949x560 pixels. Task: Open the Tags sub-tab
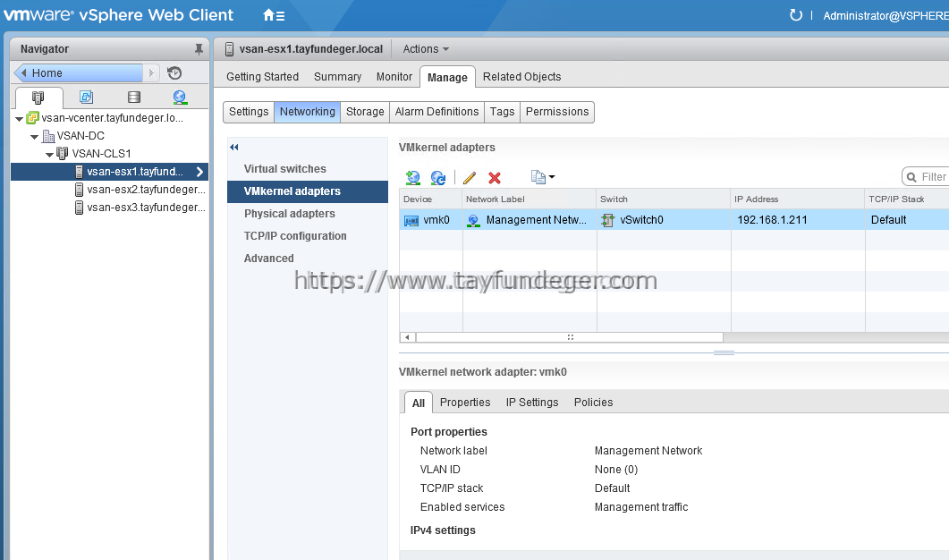click(x=503, y=112)
